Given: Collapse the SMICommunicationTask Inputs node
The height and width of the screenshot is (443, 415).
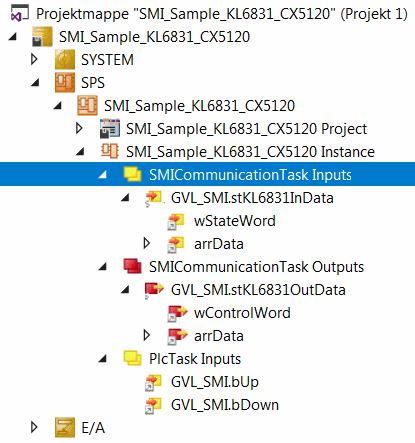Looking at the screenshot, I should 103,174.
